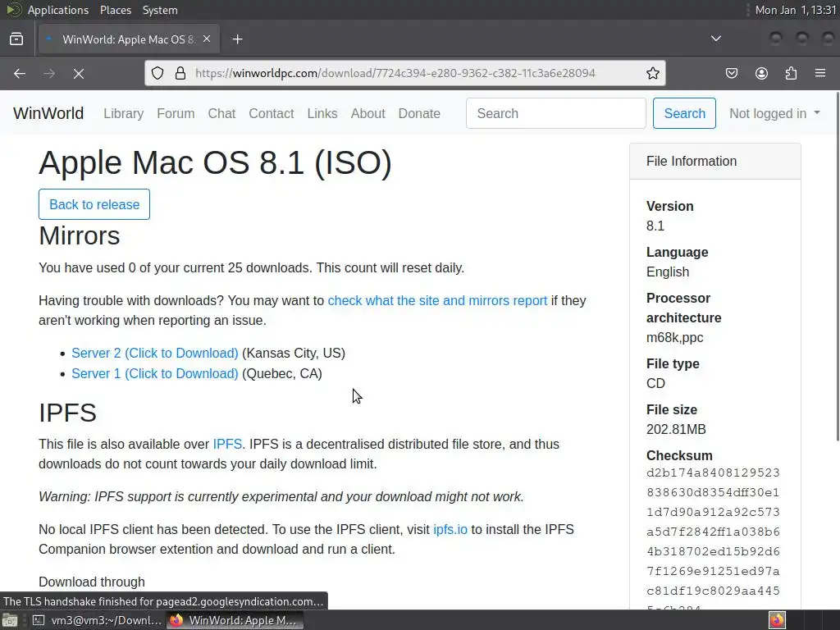The image size is (840, 630).
Task: Click the File Information panel header
Action: click(715, 162)
